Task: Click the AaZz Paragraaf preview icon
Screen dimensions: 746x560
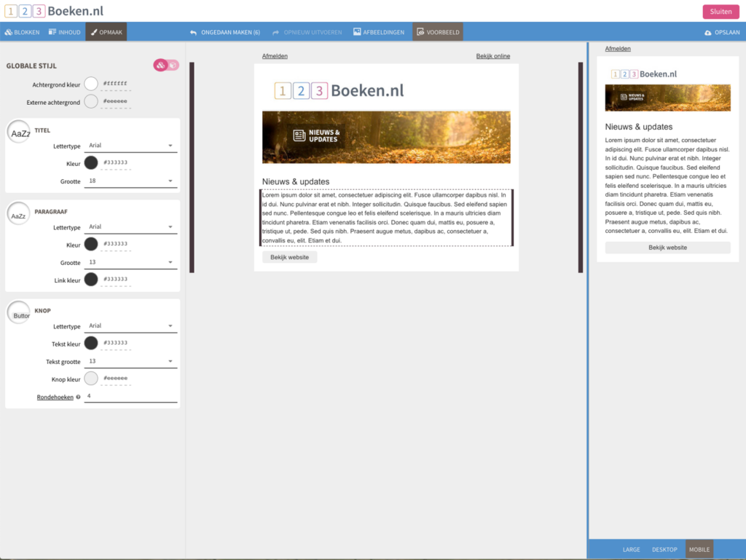Action: [19, 214]
